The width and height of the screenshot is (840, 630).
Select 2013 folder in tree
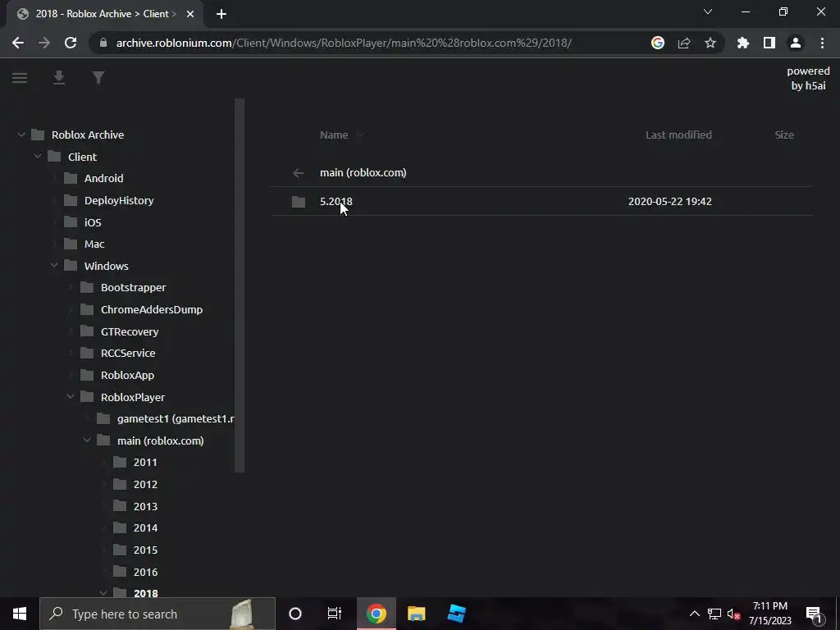pyautogui.click(x=145, y=506)
